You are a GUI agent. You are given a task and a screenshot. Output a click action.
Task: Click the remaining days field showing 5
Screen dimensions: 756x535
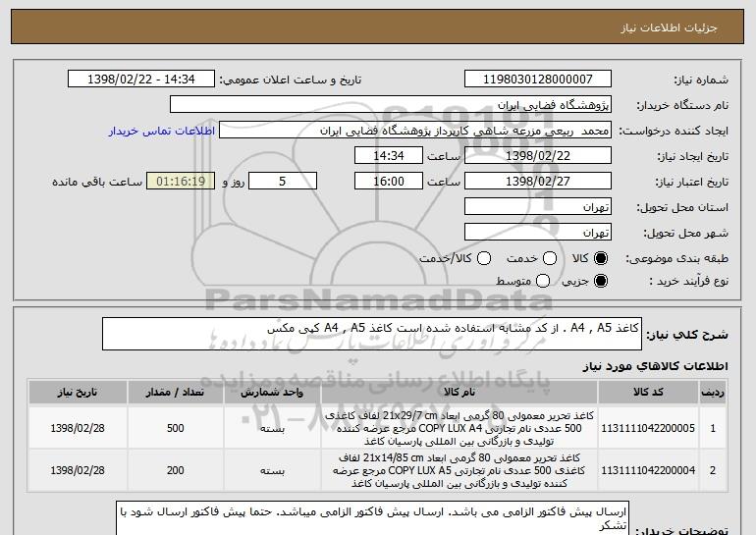click(x=283, y=182)
